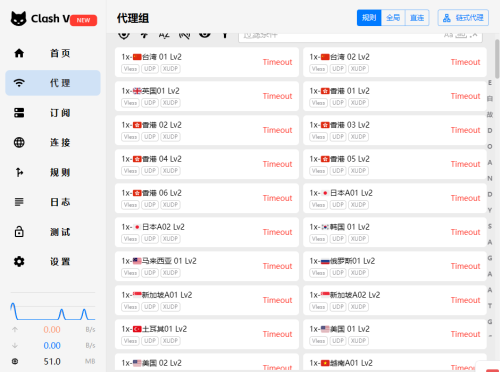Select the 1x-英国01 Lv2 proxy
This screenshot has height=372, width=500.
[207, 96]
